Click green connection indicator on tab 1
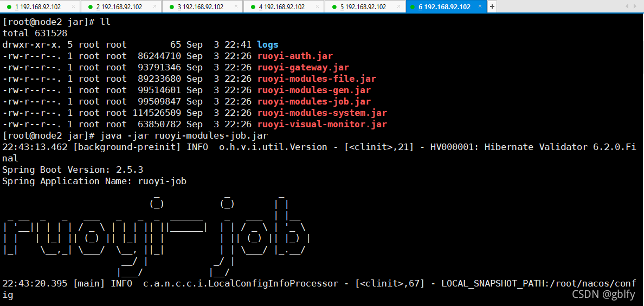The height and width of the screenshot is (306, 644). pos(9,7)
